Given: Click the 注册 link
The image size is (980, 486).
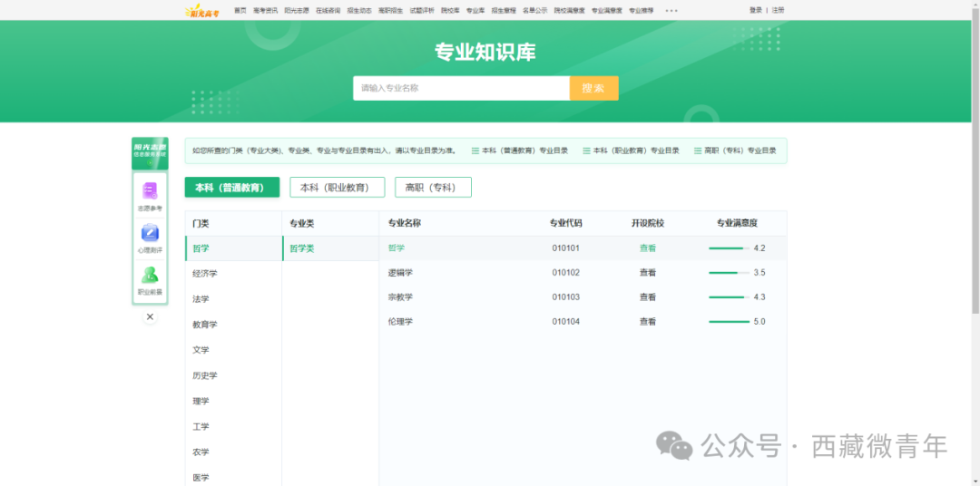Looking at the screenshot, I should click(x=778, y=10).
